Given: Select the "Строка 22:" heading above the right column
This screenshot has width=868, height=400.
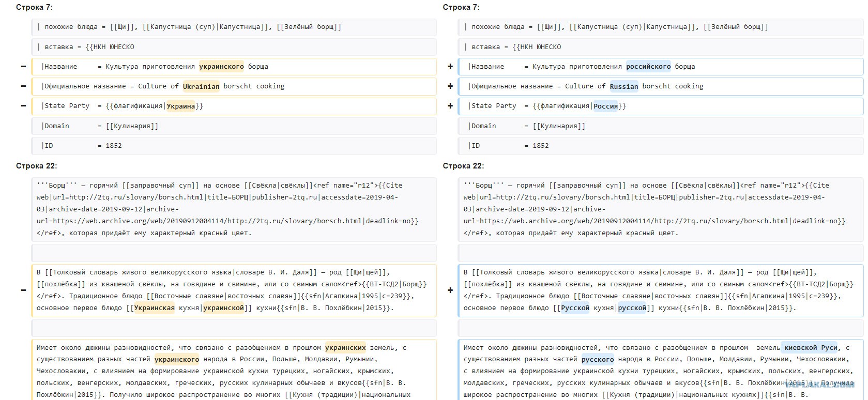Looking at the screenshot, I should click(464, 166).
